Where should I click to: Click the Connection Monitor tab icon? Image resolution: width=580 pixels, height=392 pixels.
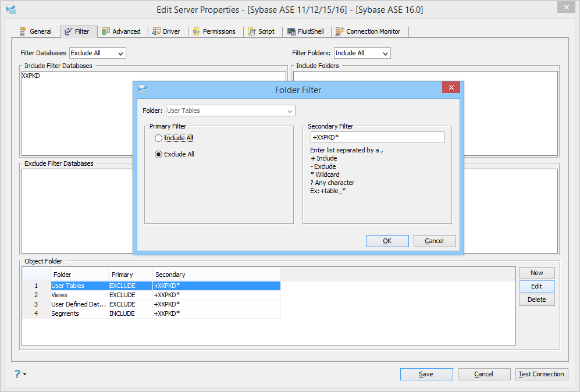pos(339,31)
